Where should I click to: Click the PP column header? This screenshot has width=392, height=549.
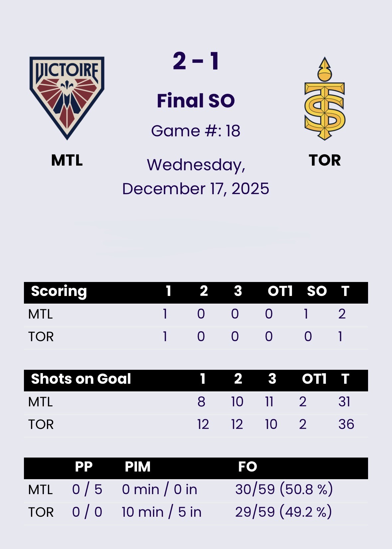(83, 467)
